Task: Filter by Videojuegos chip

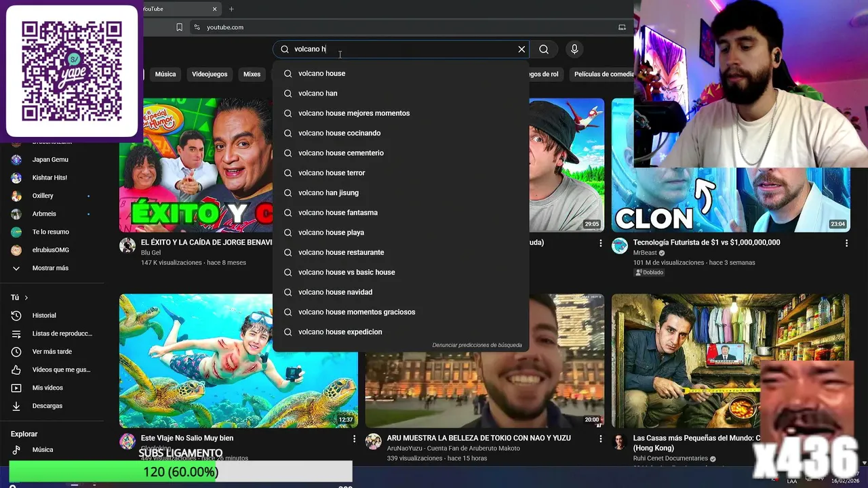Action: [210, 75]
